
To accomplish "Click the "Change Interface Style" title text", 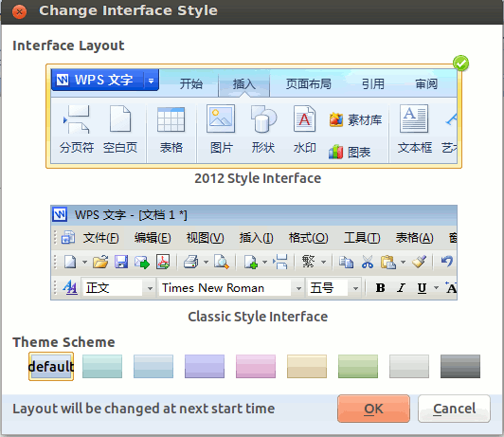I will (128, 10).
